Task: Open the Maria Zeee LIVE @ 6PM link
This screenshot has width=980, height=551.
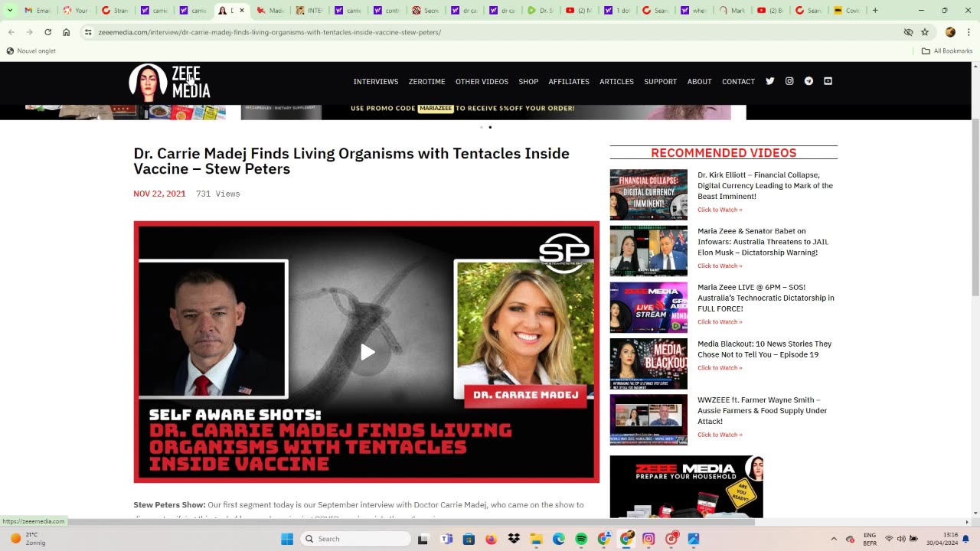Action: click(766, 298)
